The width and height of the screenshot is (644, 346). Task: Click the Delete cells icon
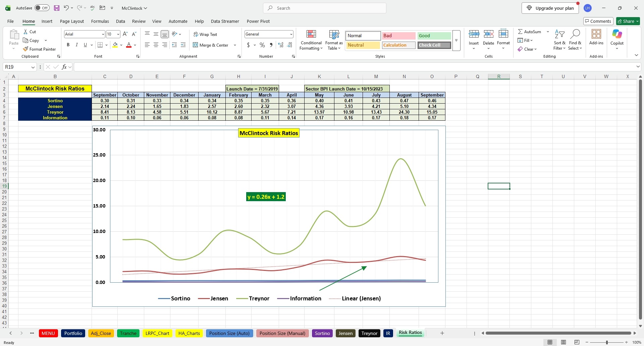(488, 34)
